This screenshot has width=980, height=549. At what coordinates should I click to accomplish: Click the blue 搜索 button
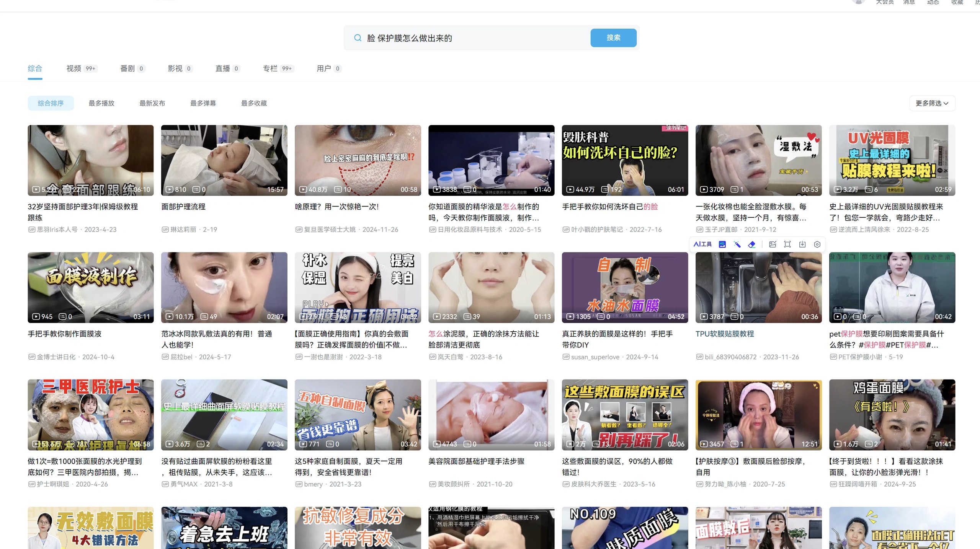click(613, 37)
